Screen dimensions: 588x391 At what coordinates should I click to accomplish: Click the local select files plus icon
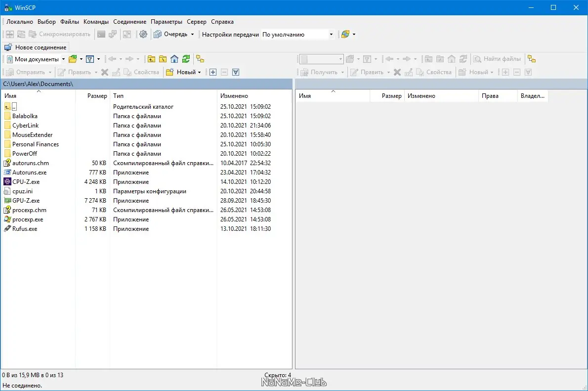pyautogui.click(x=213, y=72)
